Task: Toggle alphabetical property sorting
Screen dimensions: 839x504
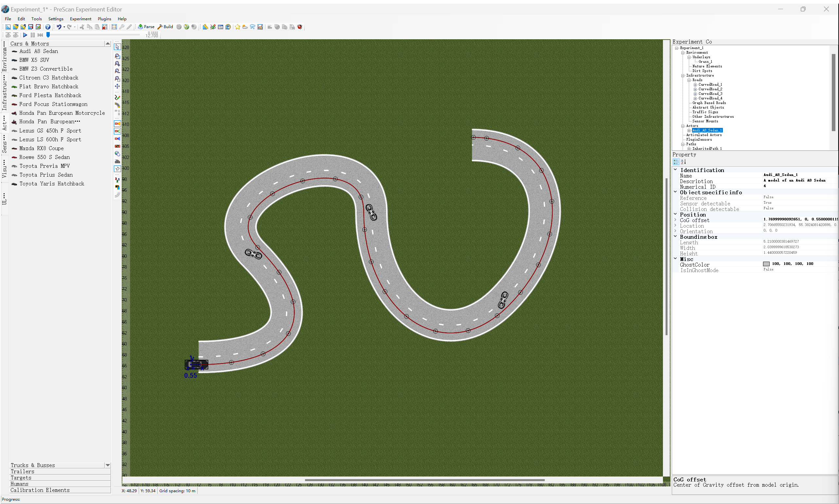Action: 683,162
